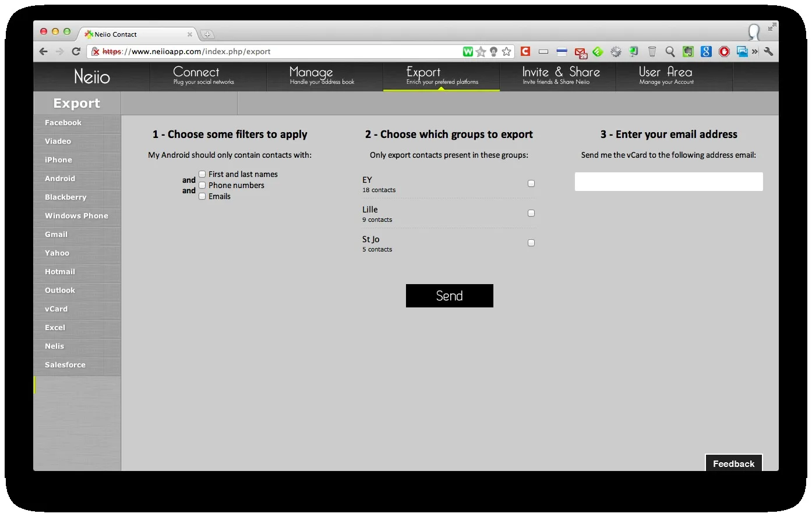812x517 pixels.
Task: Click the email address input field
Action: click(669, 182)
